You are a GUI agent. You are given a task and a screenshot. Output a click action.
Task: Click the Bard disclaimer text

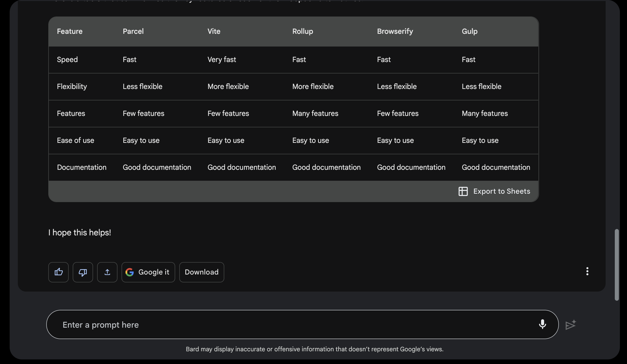coord(315,349)
